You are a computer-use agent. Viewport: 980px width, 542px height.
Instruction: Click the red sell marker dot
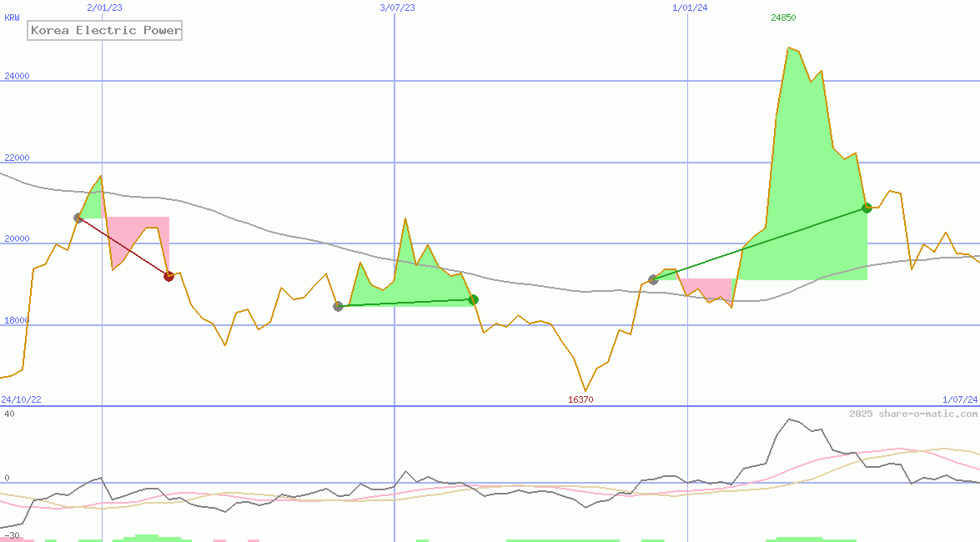click(168, 276)
